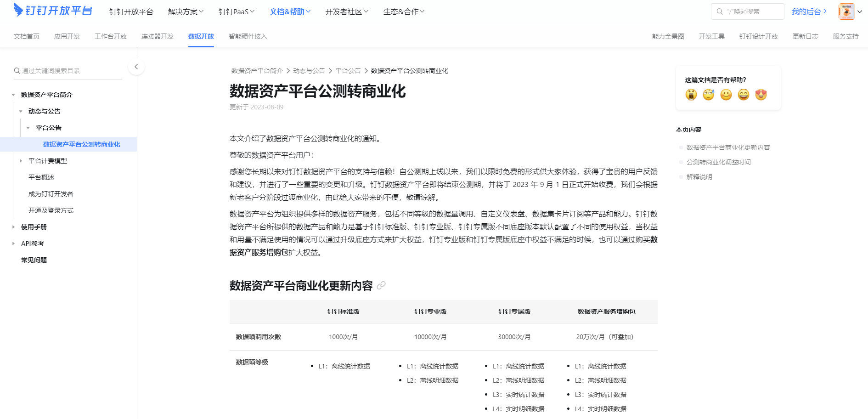The height and width of the screenshot is (419, 868).
Task: Switch to the 文档首页 tab
Action: [x=27, y=36]
